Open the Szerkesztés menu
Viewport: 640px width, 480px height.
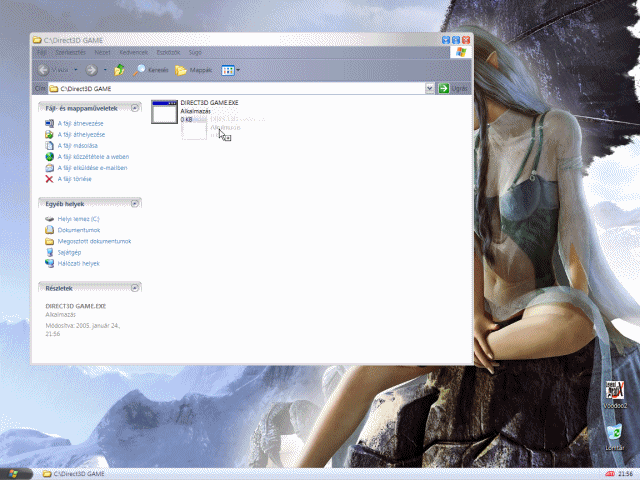coord(71,52)
